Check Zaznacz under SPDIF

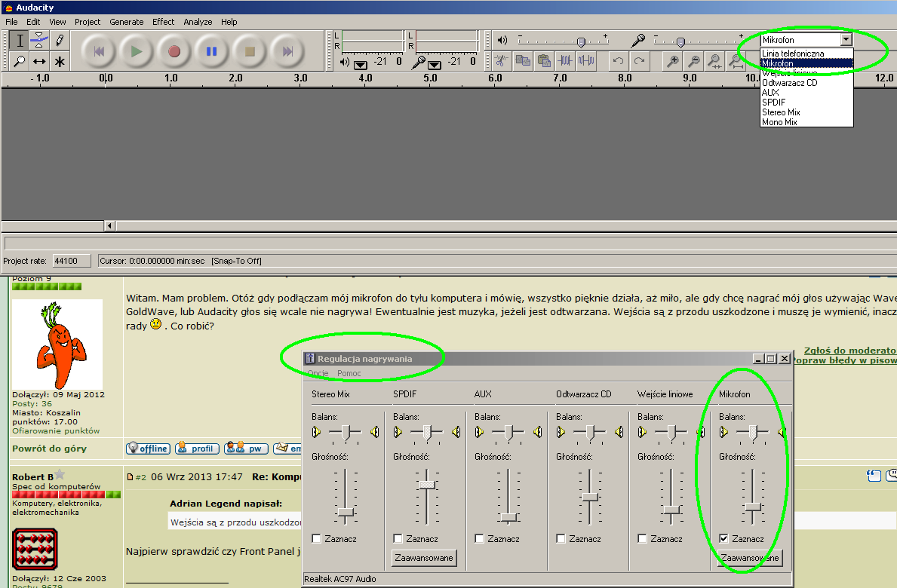(x=398, y=538)
